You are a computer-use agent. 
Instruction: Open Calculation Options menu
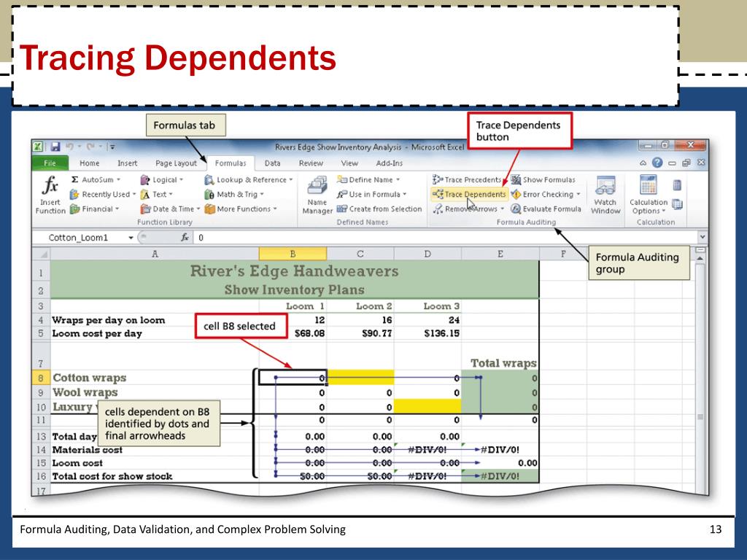649,195
